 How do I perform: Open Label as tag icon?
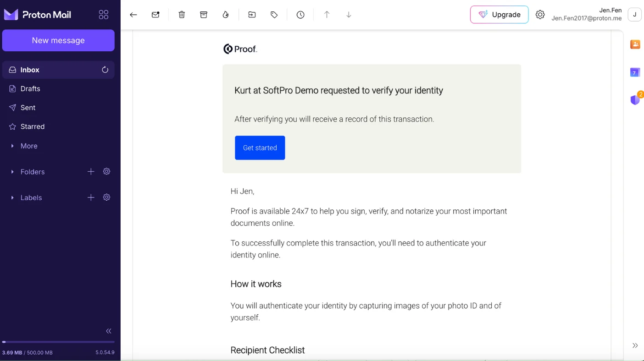pos(274,15)
